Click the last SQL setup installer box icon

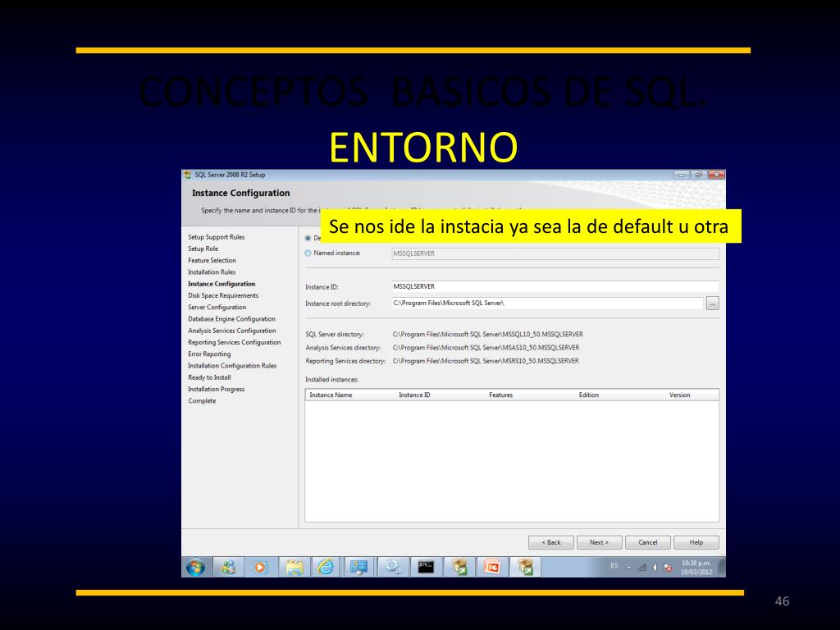click(x=526, y=567)
